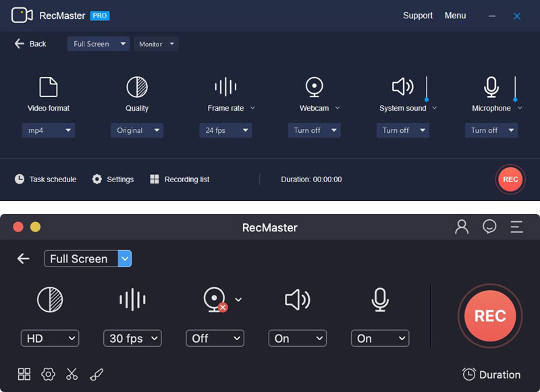Open the 24 fps dropdown

225,130
